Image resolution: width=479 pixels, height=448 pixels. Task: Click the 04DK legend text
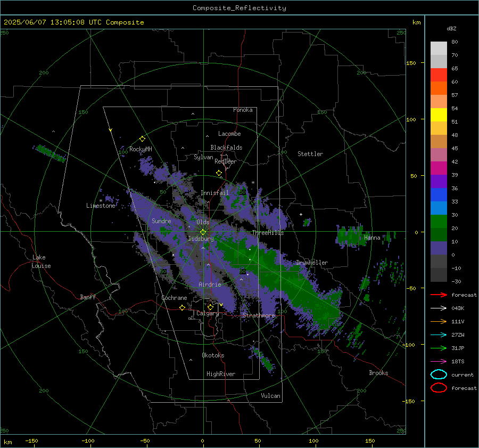(458, 308)
